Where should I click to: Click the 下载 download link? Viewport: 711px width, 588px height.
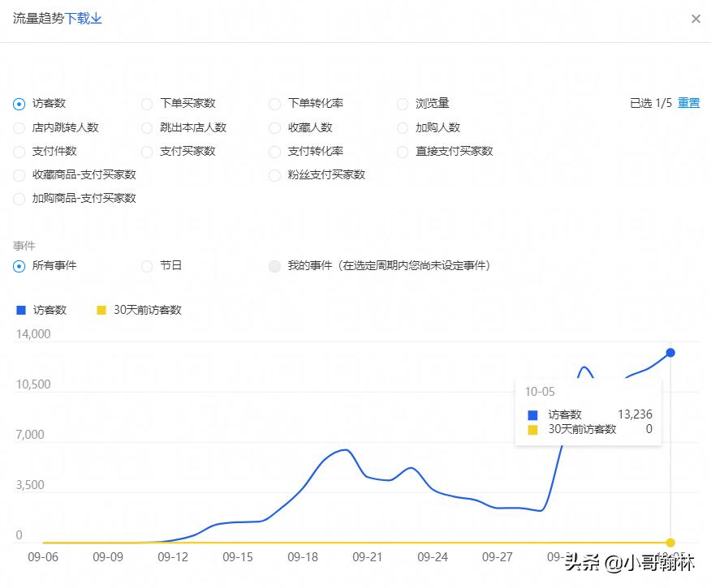77,18
